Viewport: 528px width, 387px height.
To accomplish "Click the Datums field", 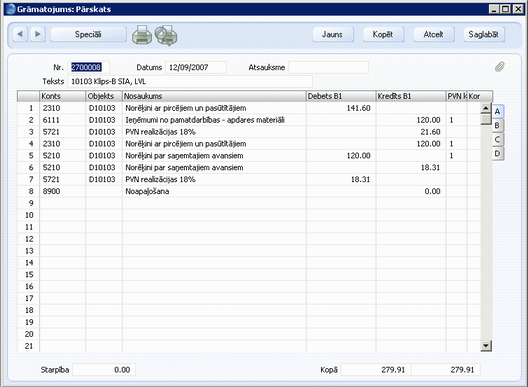I will pos(196,67).
